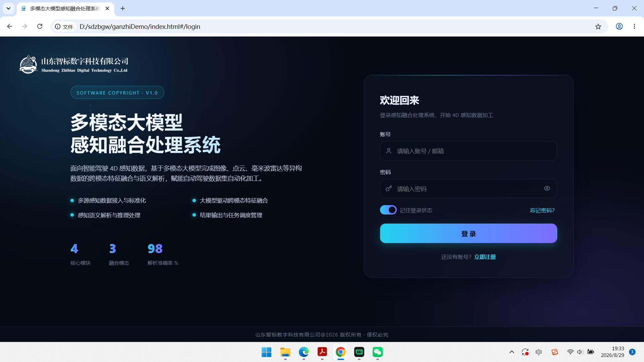Select the 多模态大模型感知融合处理系统 tab
644x362 pixels.
[65, 9]
